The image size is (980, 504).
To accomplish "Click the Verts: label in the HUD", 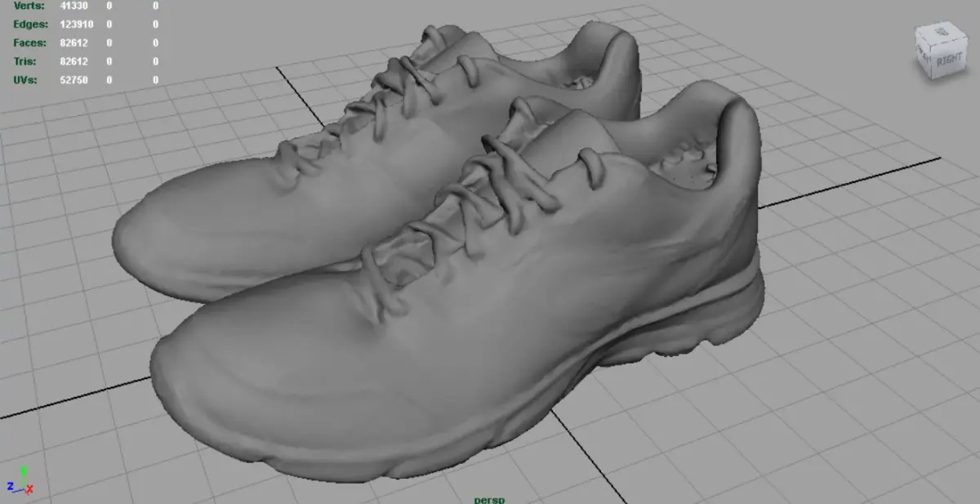I will (28, 6).
